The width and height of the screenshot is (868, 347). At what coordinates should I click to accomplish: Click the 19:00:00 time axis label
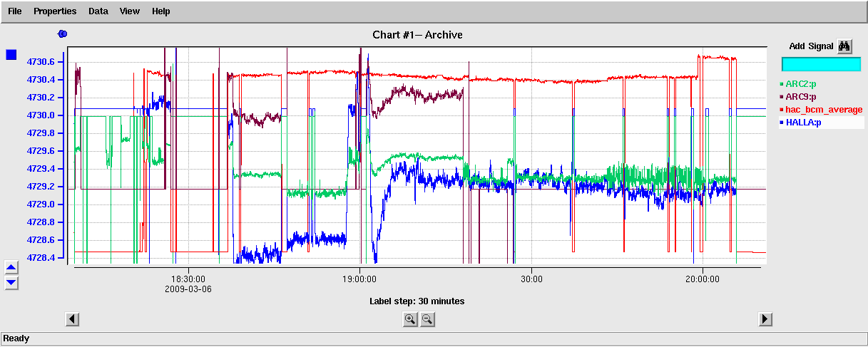click(x=359, y=279)
